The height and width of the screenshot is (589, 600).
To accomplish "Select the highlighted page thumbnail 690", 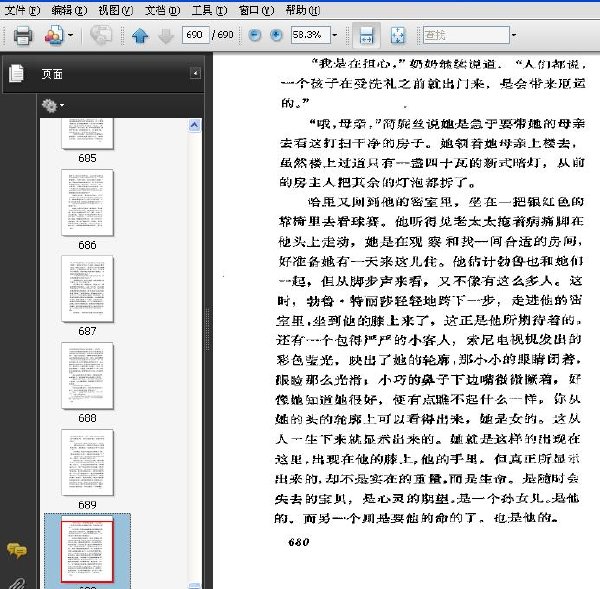I will coord(87,551).
